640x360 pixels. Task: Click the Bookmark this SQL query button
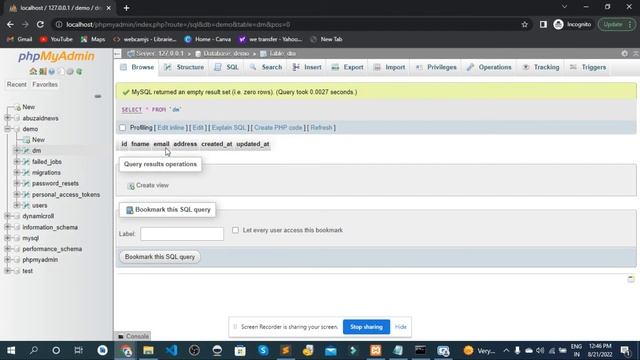(x=160, y=257)
